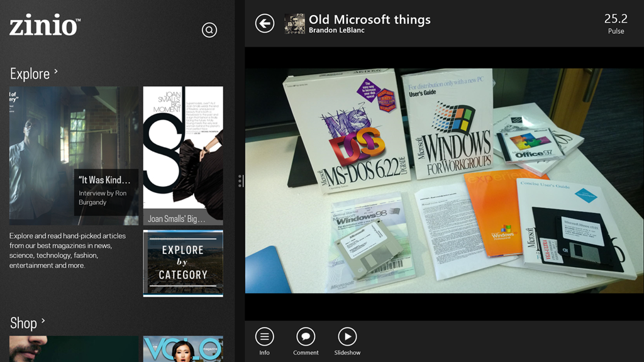Image resolution: width=644 pixels, height=362 pixels.
Task: Click the snap view divider handle
Action: tap(240, 181)
